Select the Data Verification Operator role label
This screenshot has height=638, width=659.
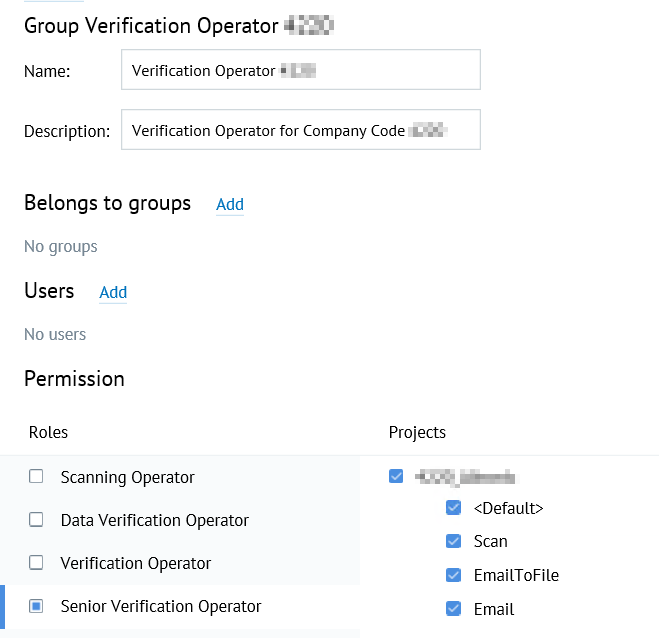tap(155, 520)
